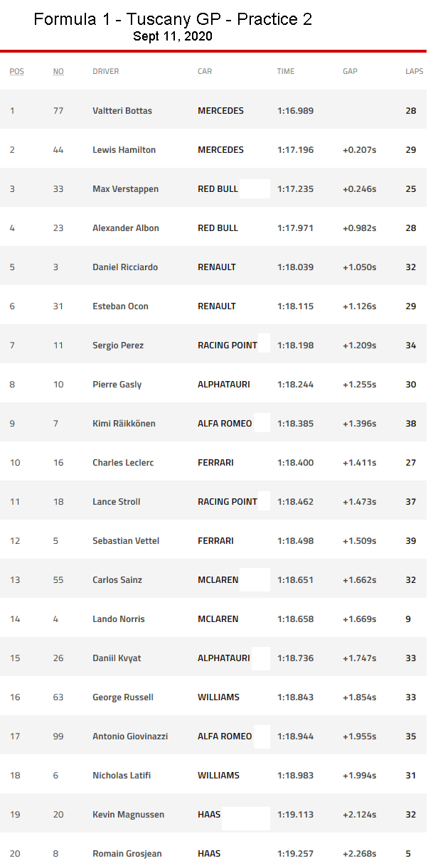
Task: Click the GAP column header
Action: (350, 71)
